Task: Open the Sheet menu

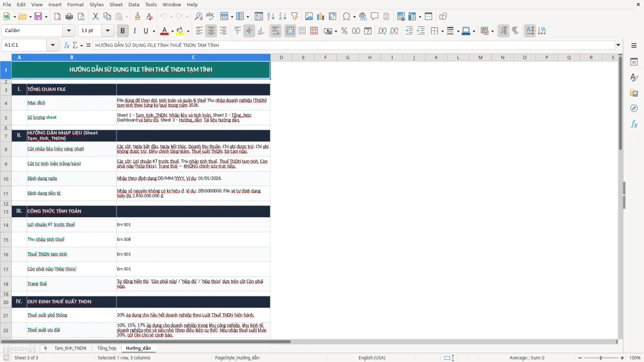Action: (116, 4)
